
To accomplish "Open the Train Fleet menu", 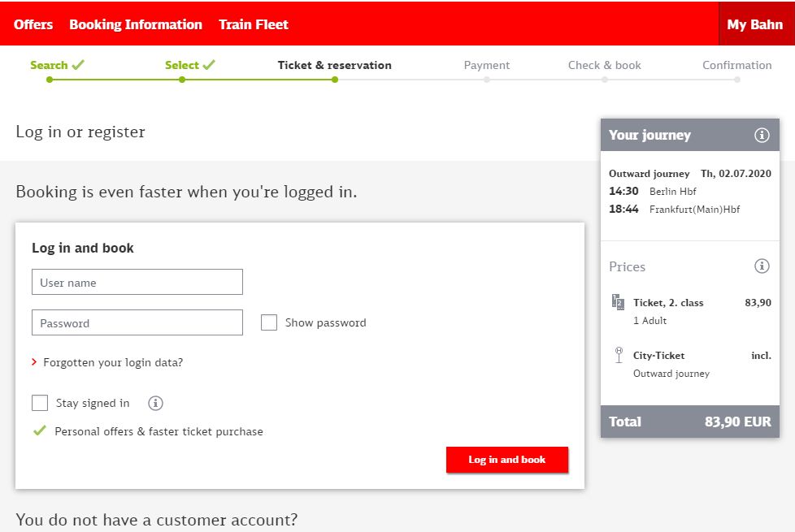I will 254,24.
